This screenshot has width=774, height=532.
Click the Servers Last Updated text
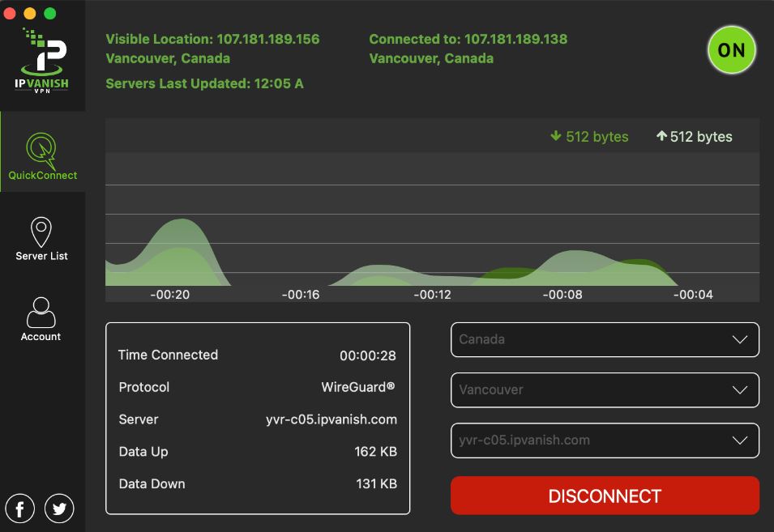pos(204,83)
